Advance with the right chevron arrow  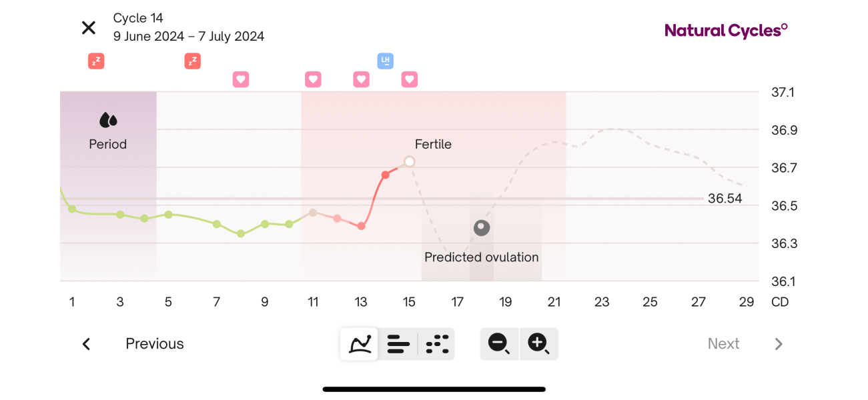coord(778,344)
